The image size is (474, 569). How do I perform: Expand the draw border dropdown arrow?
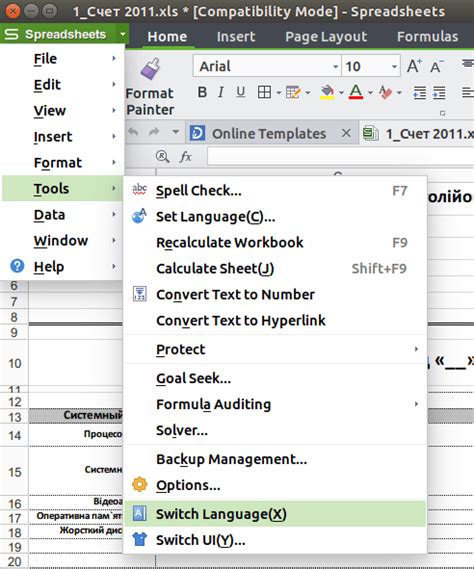click(x=308, y=93)
